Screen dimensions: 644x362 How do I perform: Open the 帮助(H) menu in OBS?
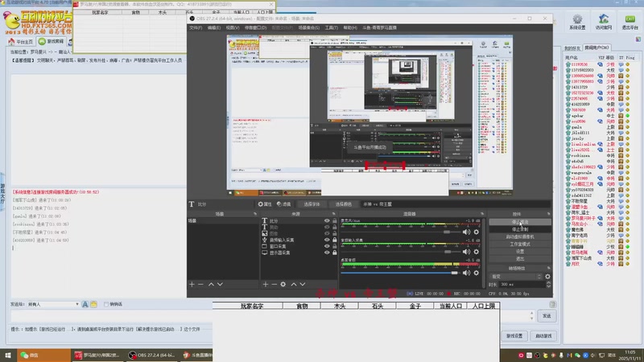tap(350, 27)
